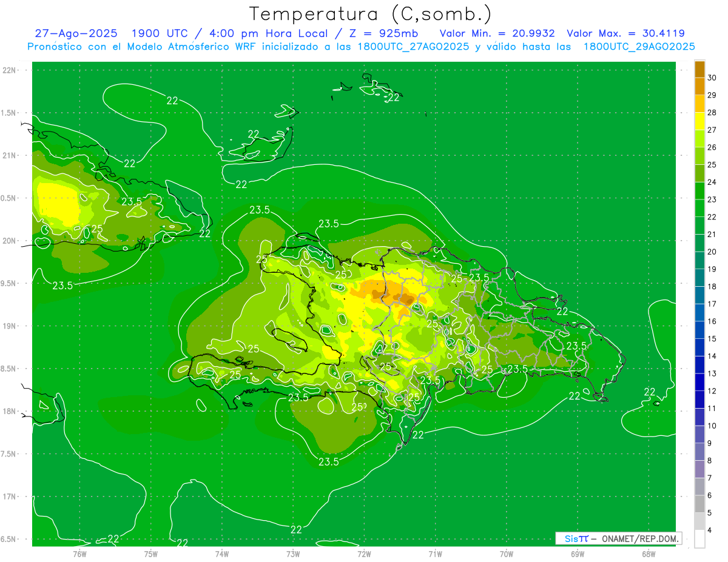Click the SisTT – ONAMET/REP.DOM. logo box

point(618,538)
